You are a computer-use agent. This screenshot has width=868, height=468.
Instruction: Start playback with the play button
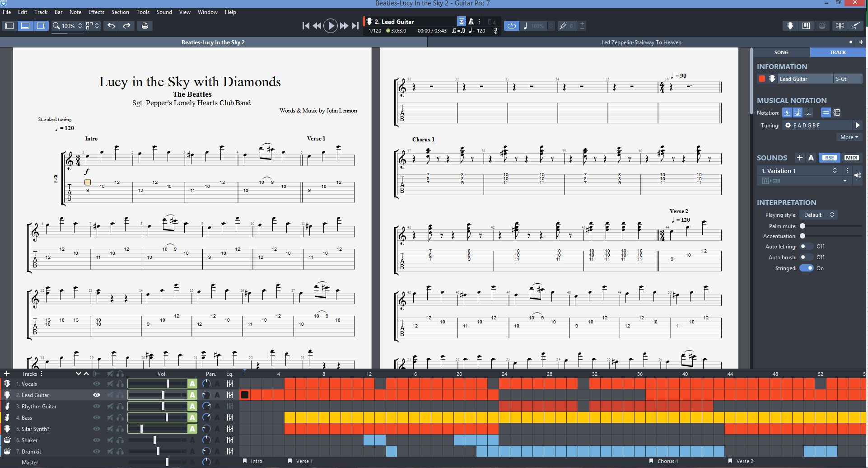(331, 26)
